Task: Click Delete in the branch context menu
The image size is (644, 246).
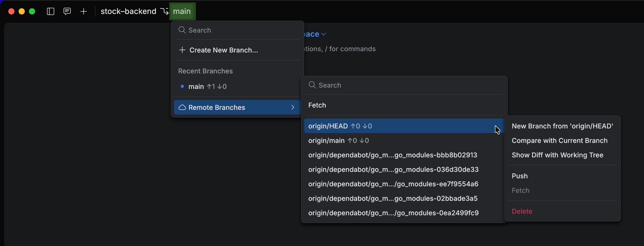Action: [522, 211]
